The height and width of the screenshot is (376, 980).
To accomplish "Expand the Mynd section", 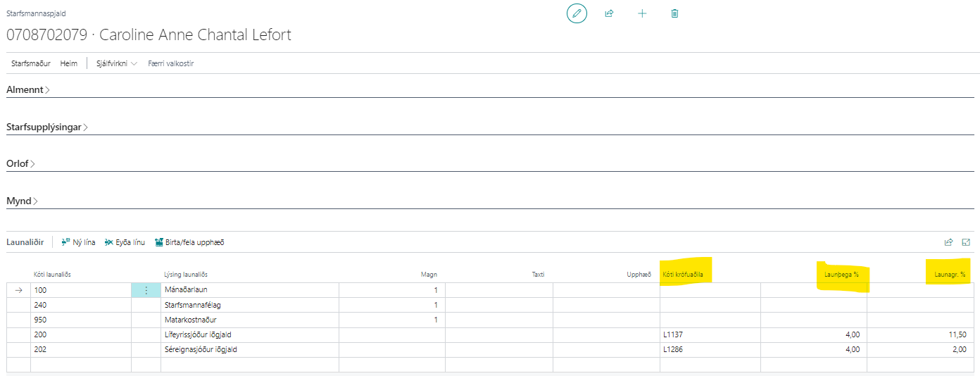I will tap(22, 201).
